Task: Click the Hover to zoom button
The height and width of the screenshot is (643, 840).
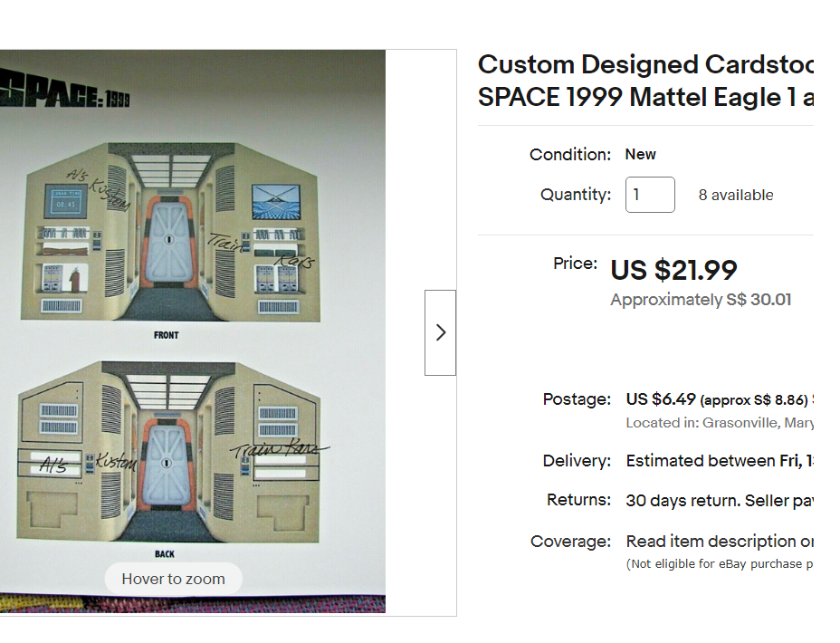Action: pos(172,579)
